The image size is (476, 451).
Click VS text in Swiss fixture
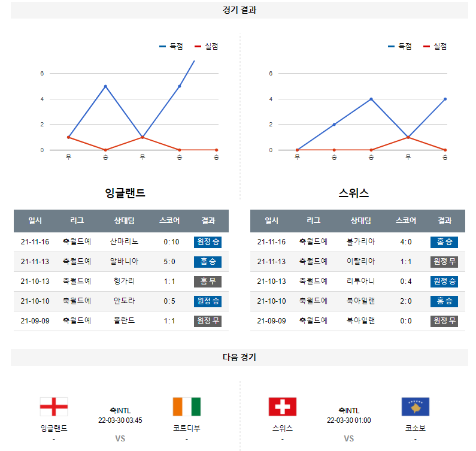(x=349, y=438)
